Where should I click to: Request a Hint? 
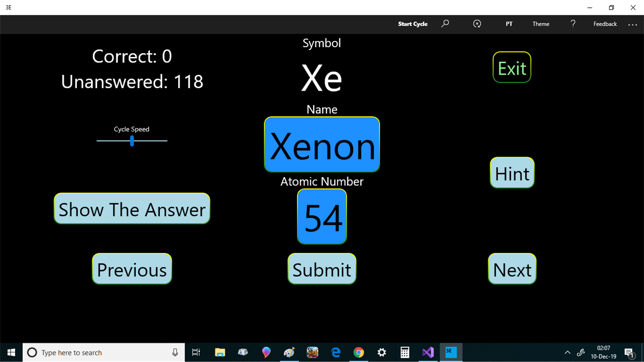[512, 173]
